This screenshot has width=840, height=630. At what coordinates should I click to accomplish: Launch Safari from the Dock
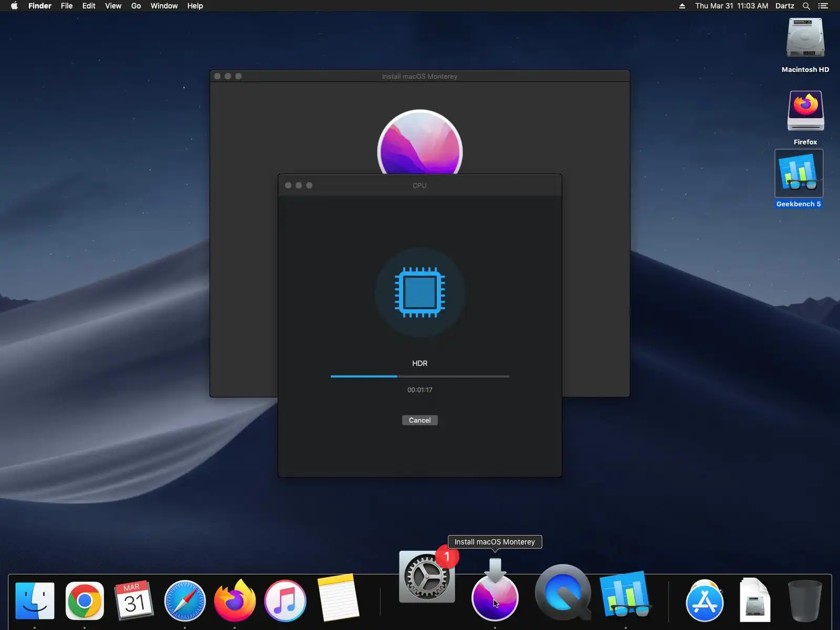185,601
